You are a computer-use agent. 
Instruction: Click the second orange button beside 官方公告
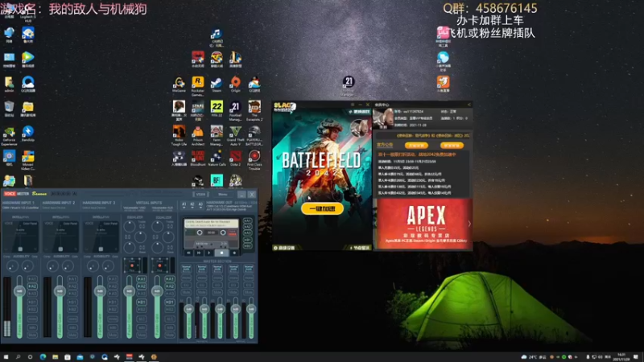[x=452, y=146]
